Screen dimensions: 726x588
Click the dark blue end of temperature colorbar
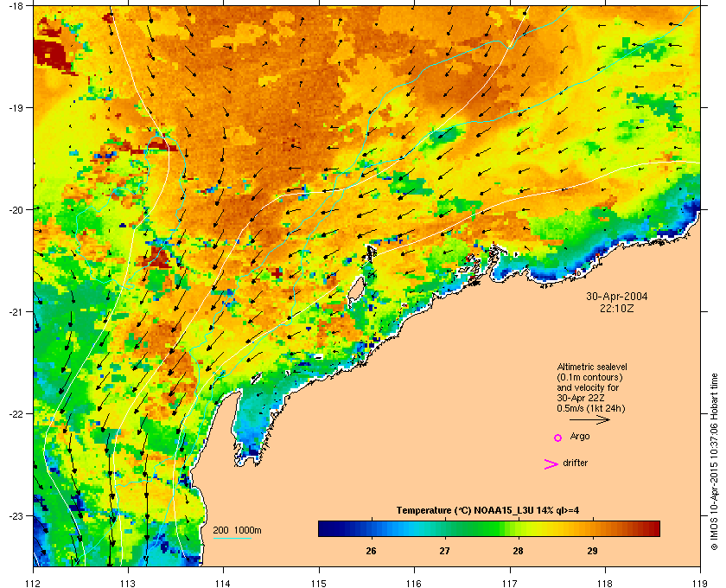(x=324, y=528)
